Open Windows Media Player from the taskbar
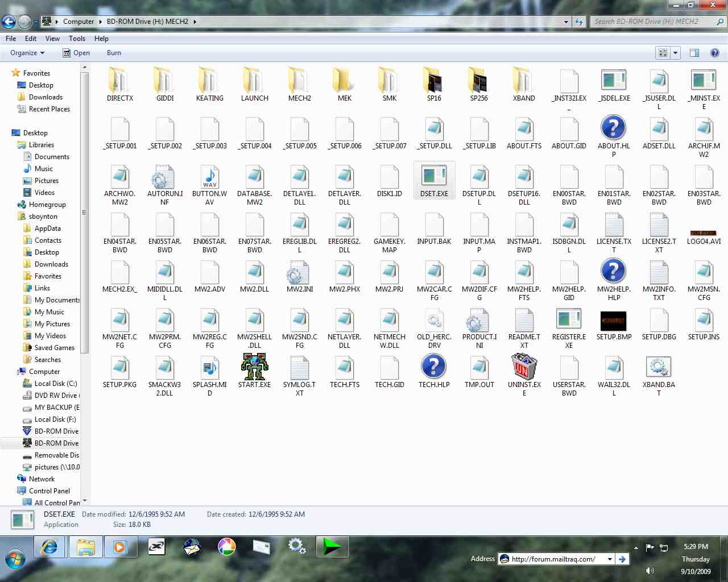 point(121,547)
